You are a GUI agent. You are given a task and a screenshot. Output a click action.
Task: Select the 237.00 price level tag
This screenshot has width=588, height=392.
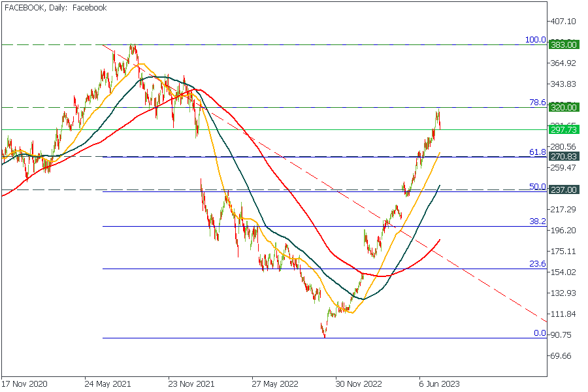click(563, 189)
